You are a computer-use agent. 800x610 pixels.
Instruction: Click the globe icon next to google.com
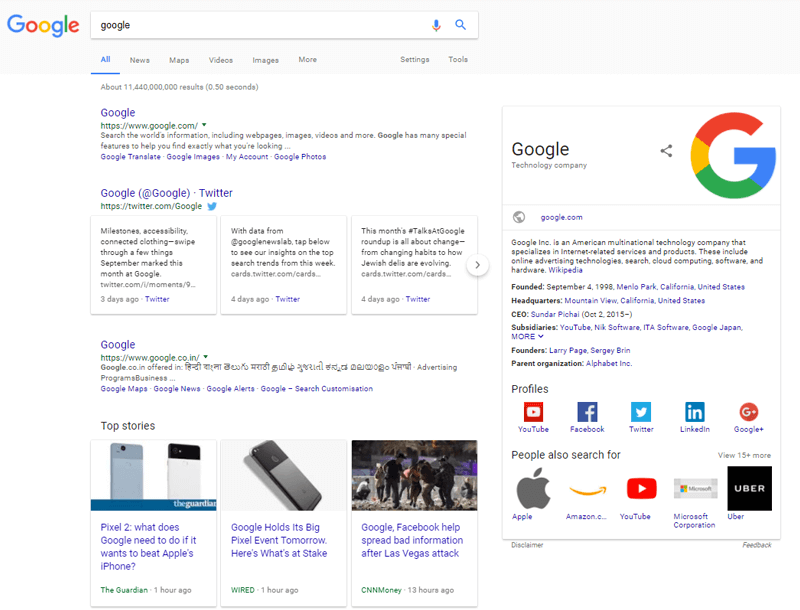coord(518,216)
